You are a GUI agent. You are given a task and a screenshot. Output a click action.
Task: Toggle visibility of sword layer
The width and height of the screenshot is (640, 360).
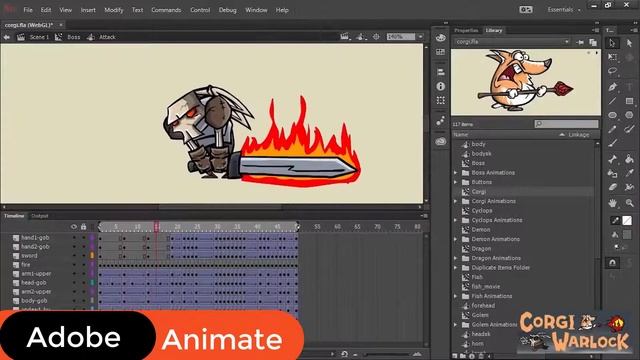pyautogui.click(x=74, y=256)
